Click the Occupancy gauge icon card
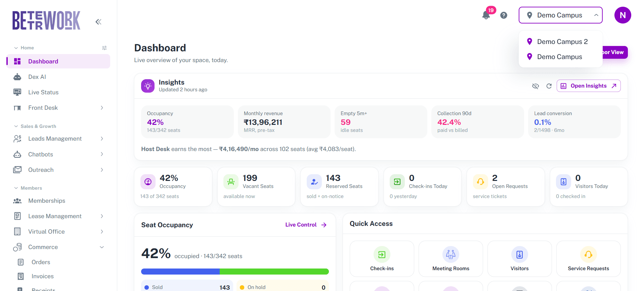 [x=148, y=182]
